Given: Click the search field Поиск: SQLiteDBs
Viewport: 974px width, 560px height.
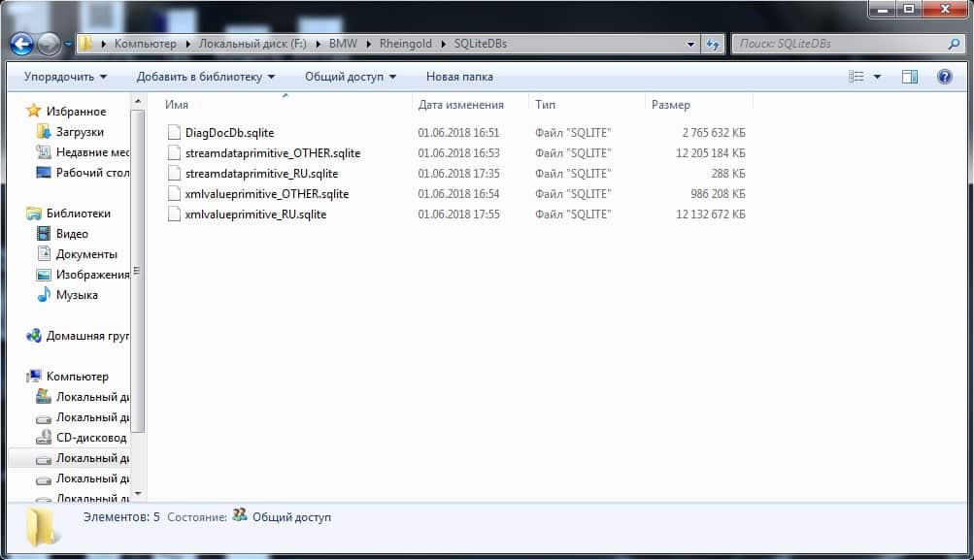Looking at the screenshot, I should point(840,44).
